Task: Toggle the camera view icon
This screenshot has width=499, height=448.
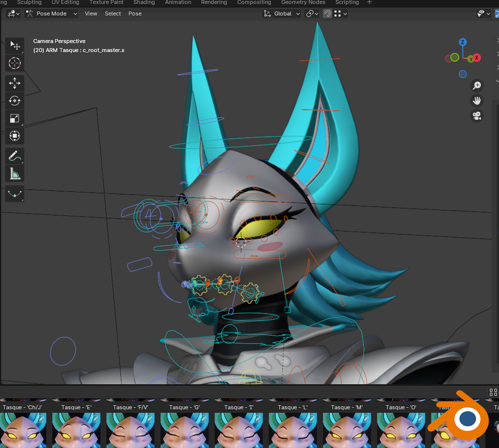Action: point(477,116)
